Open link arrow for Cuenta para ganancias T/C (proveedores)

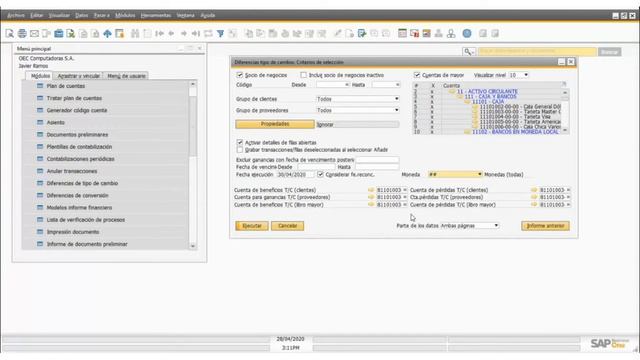point(371,197)
